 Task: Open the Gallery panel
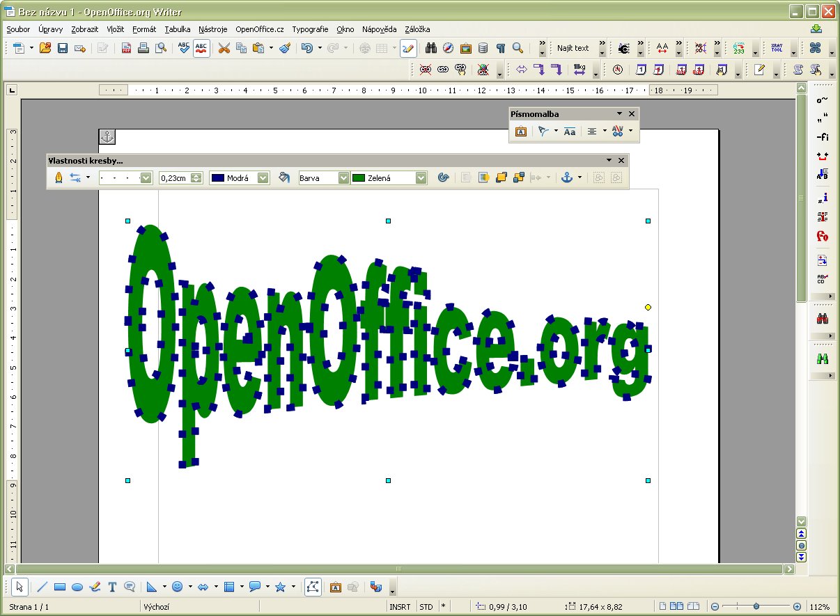[466, 48]
